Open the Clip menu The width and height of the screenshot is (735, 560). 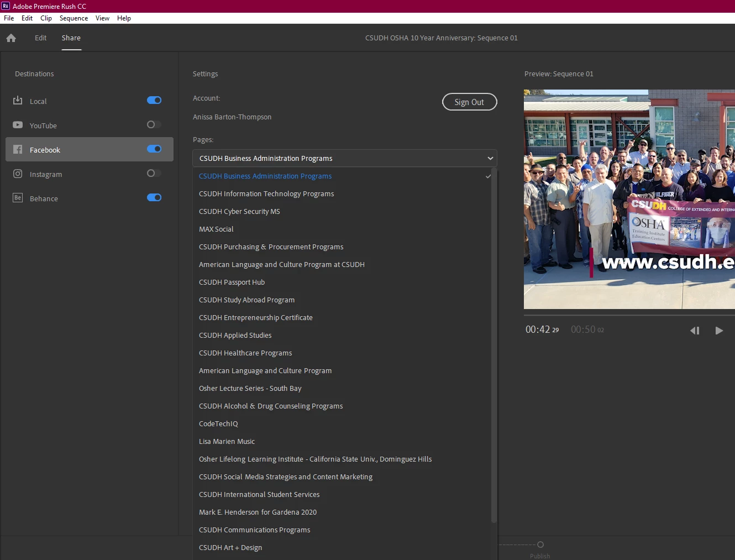point(46,18)
